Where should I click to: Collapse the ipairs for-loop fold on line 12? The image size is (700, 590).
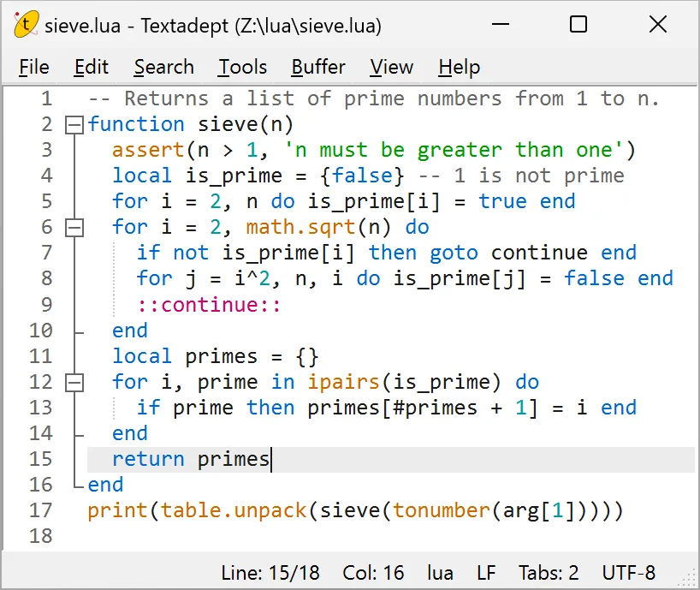pos(74,383)
